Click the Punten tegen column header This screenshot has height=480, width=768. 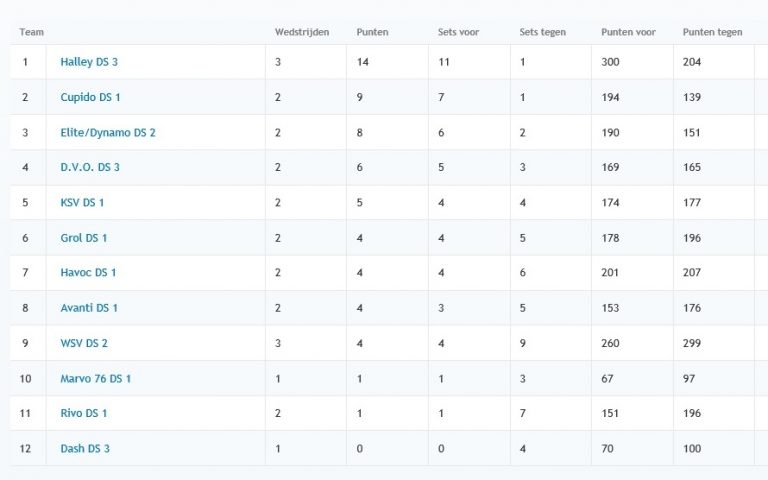(712, 32)
